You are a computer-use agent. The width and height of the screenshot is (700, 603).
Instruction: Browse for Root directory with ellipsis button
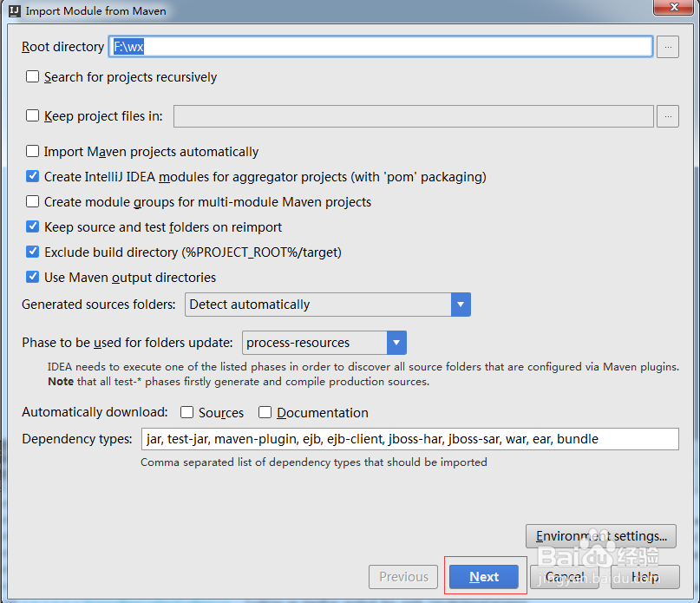[x=668, y=47]
